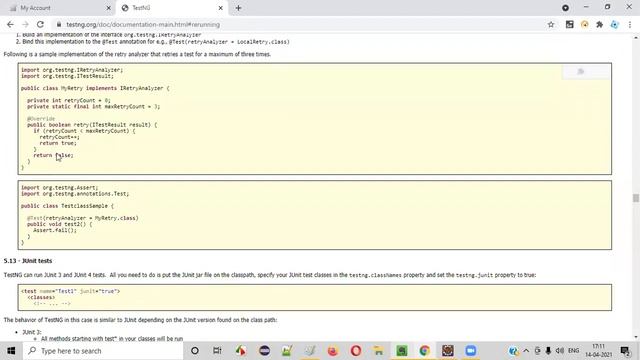Click 'private int retryCount = 0;' line
The image size is (640, 360).
tap(69, 100)
